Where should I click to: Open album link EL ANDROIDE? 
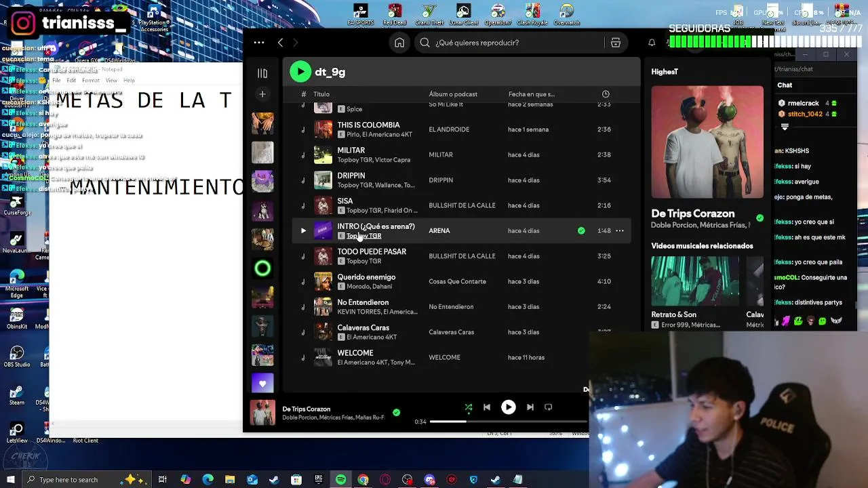pyautogui.click(x=449, y=129)
